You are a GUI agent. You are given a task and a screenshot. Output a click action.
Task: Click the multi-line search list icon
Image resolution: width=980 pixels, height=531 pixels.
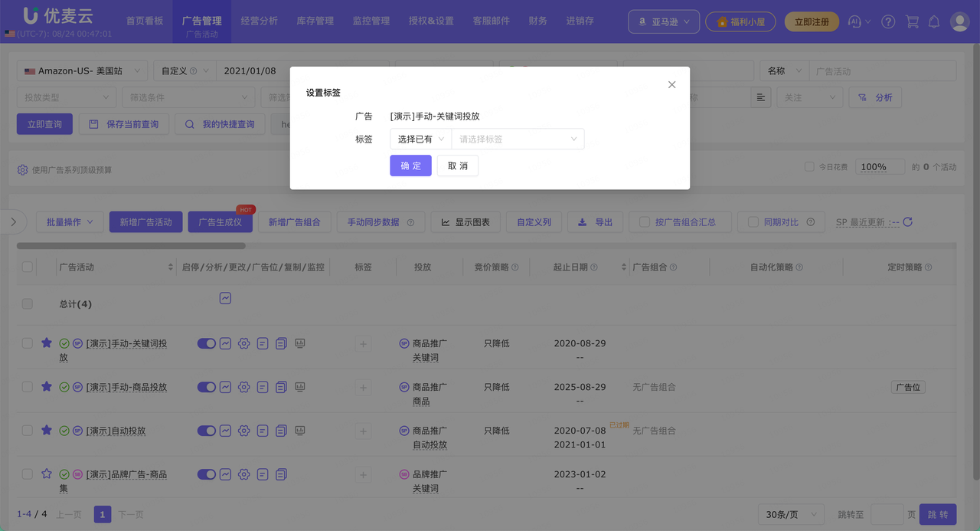click(x=760, y=98)
